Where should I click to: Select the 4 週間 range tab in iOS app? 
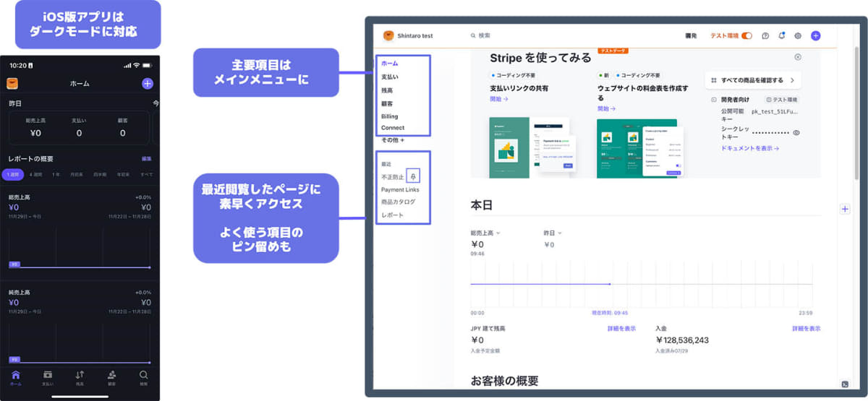click(x=36, y=174)
